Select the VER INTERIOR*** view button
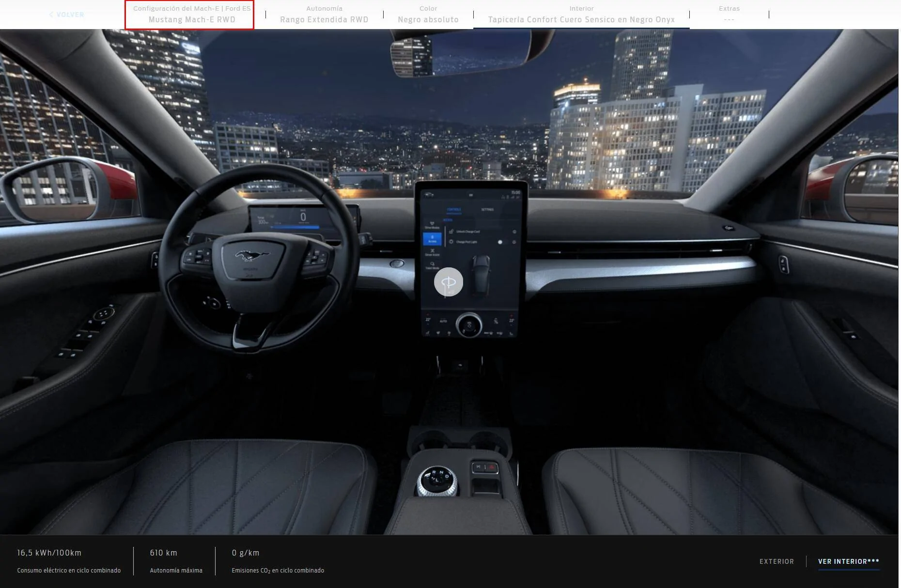901x588 pixels. tap(849, 561)
